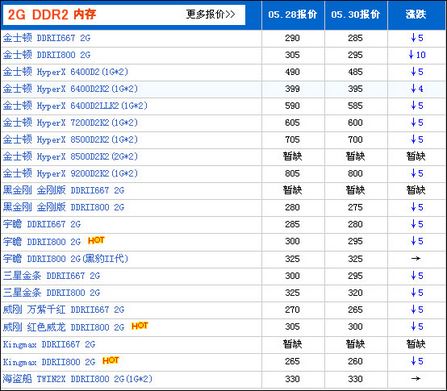The height and width of the screenshot is (391, 447).
Task: Open 黑金刚 金刚版 DDRII800 2G link
Action: click(64, 208)
